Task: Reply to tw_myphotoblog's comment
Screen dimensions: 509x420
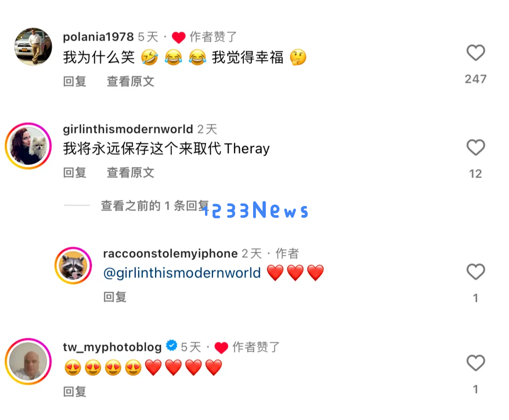Action: (74, 391)
